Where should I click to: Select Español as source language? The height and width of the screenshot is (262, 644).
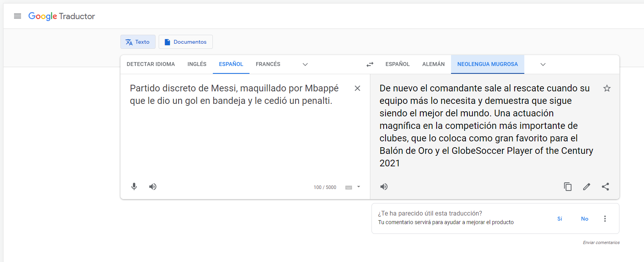231,64
